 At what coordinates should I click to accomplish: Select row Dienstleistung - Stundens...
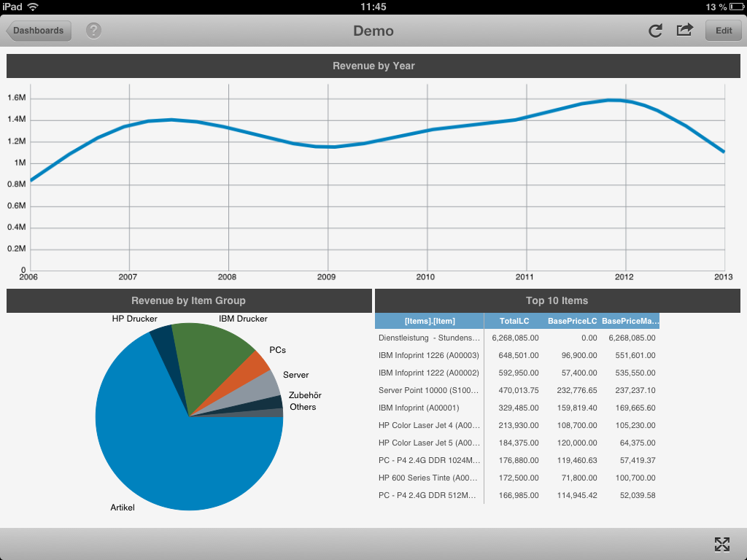pos(517,338)
